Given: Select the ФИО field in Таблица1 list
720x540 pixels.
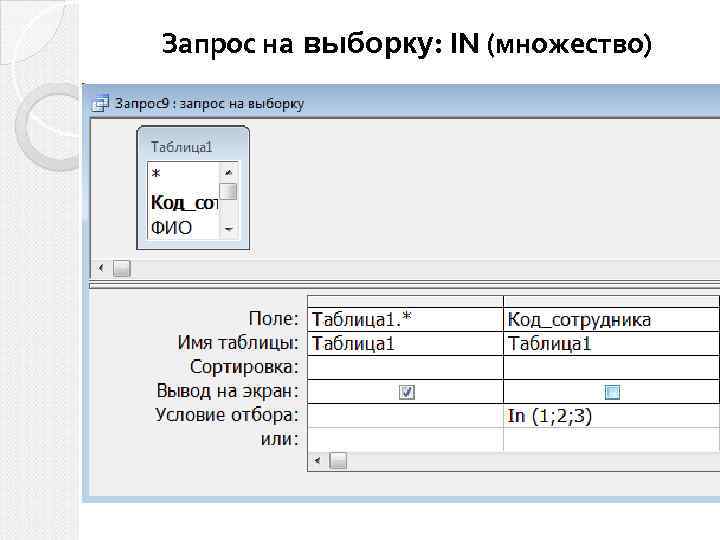Looking at the screenshot, I should (171, 228).
